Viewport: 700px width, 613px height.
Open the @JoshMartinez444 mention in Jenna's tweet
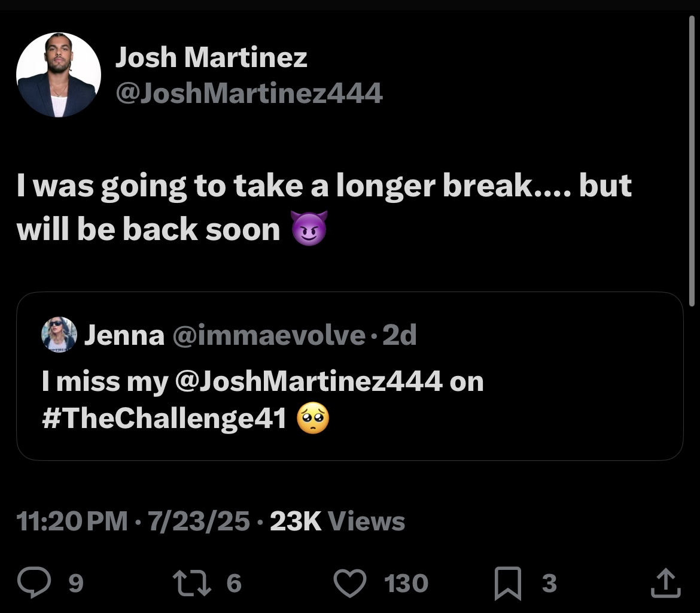coord(309,381)
